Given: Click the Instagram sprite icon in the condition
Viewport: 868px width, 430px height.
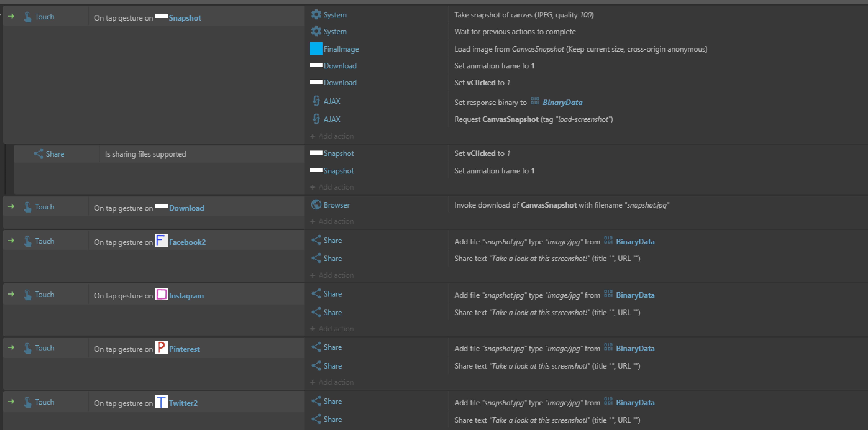Looking at the screenshot, I should point(161,294).
